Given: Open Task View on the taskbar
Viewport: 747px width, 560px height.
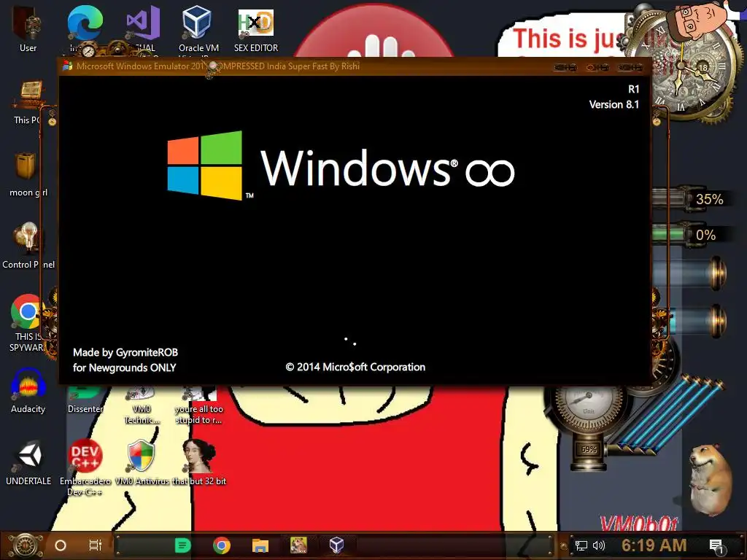Looking at the screenshot, I should [x=96, y=545].
